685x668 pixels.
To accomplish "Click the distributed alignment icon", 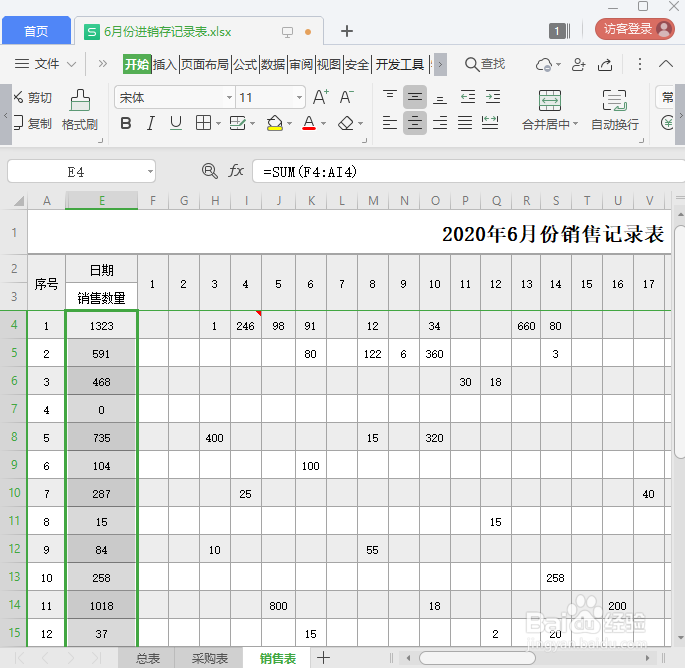I will (x=490, y=123).
